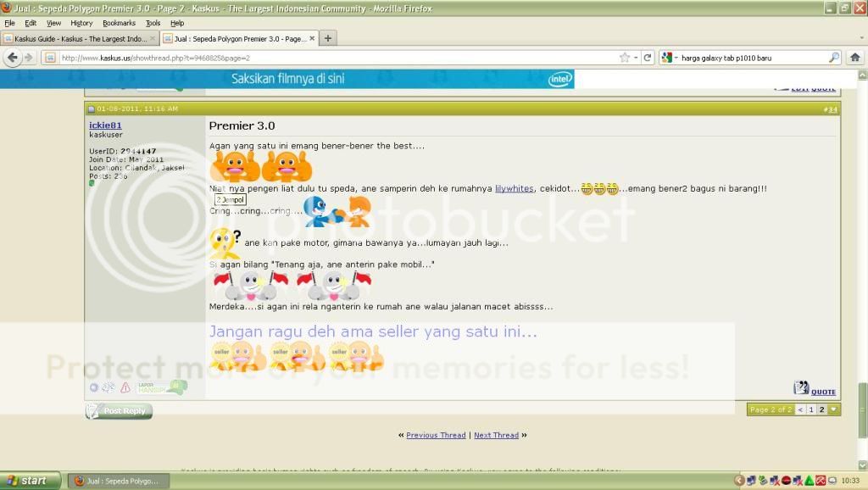Click the vertical scrollbar thumb
868x490 pixels.
coord(862,410)
